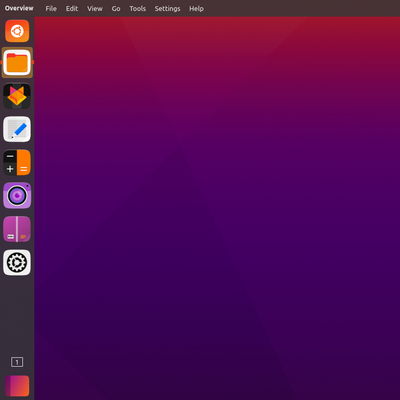400x400 pixels.
Task: Launch the fox browser dock icon
Action: 17,96
